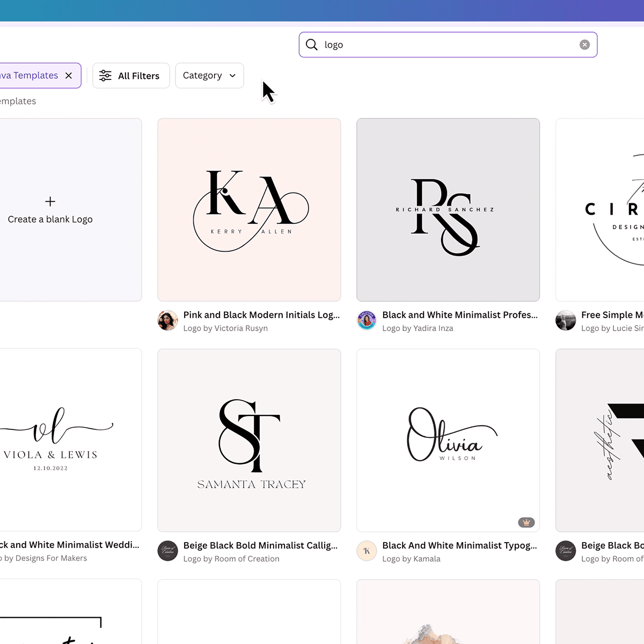Click the plus icon to create blank Logo
The height and width of the screenshot is (644, 644).
pyautogui.click(x=50, y=201)
